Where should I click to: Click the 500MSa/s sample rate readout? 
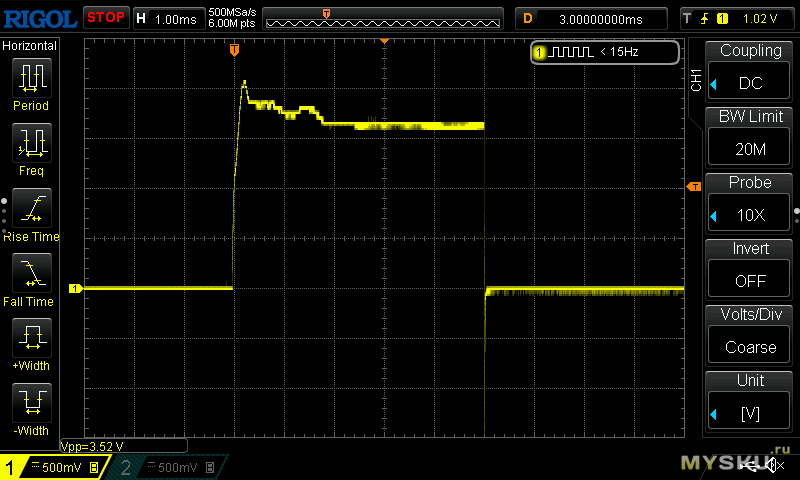click(x=232, y=12)
